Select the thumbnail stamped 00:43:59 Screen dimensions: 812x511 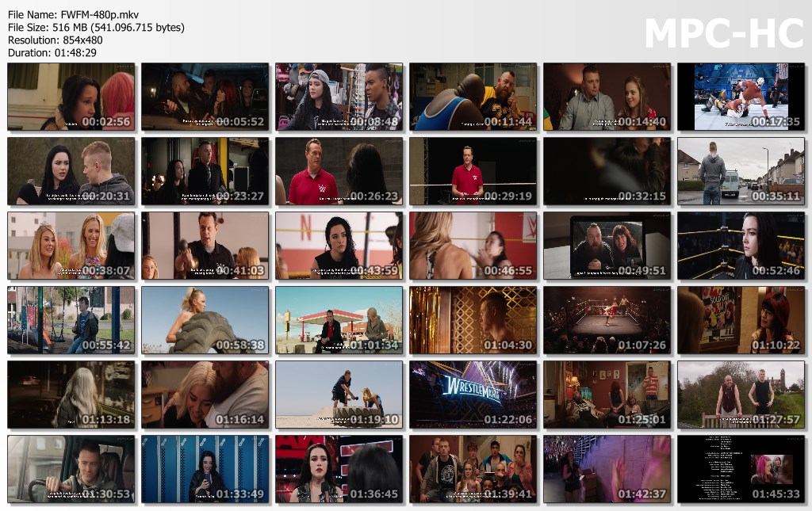pyautogui.click(x=339, y=246)
